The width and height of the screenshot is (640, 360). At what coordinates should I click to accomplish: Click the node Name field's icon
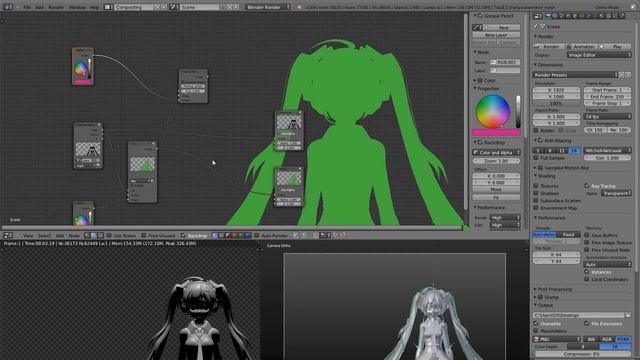493,62
